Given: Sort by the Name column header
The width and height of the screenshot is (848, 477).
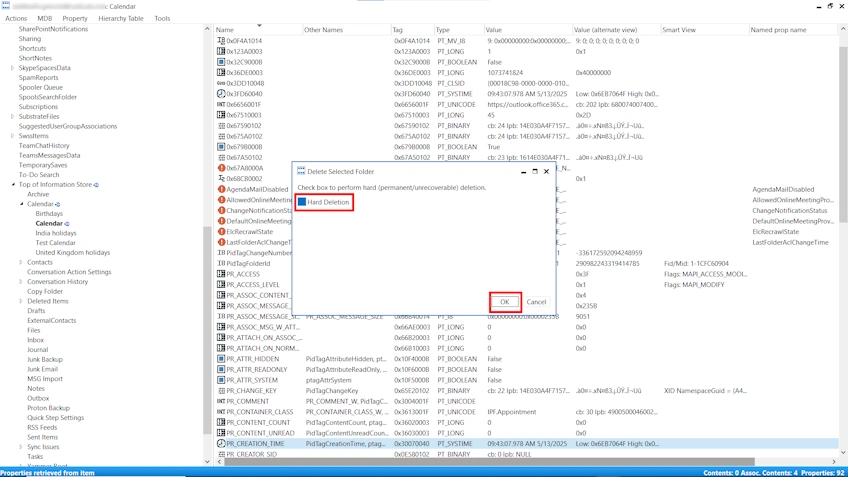Looking at the screenshot, I should tap(257, 30).
